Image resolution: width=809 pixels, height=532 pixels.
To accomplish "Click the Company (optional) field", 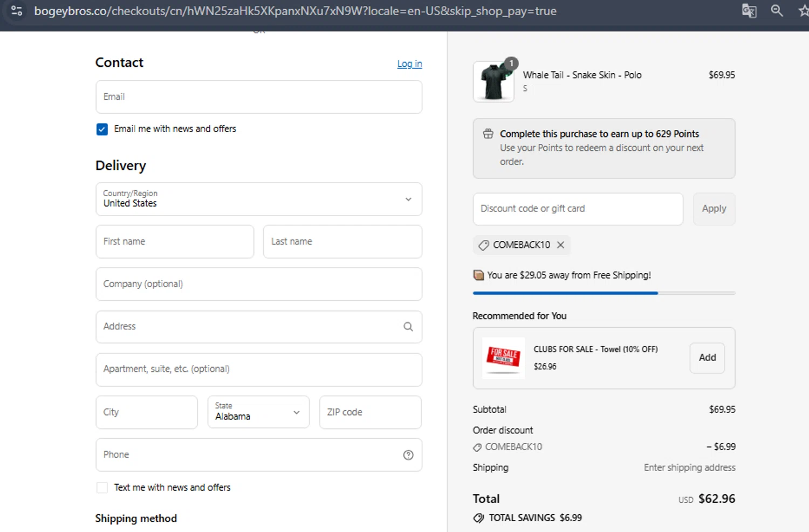I will 259,284.
